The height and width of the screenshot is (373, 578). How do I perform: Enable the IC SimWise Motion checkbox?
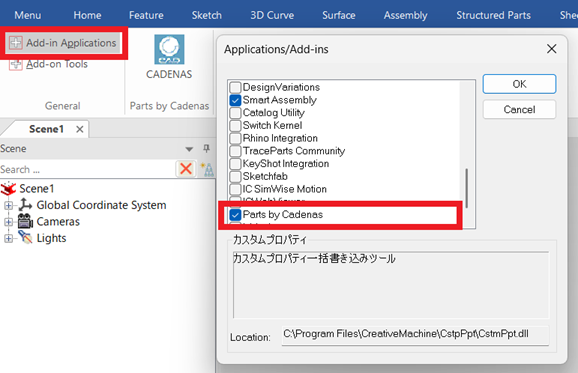pos(235,189)
